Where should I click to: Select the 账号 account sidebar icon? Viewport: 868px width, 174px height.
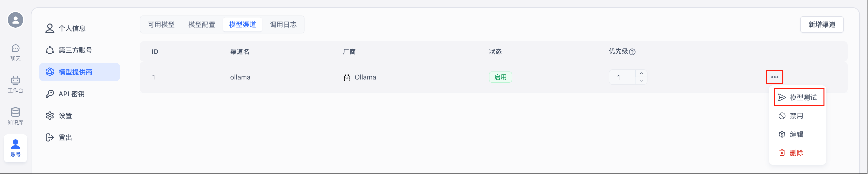(15, 148)
